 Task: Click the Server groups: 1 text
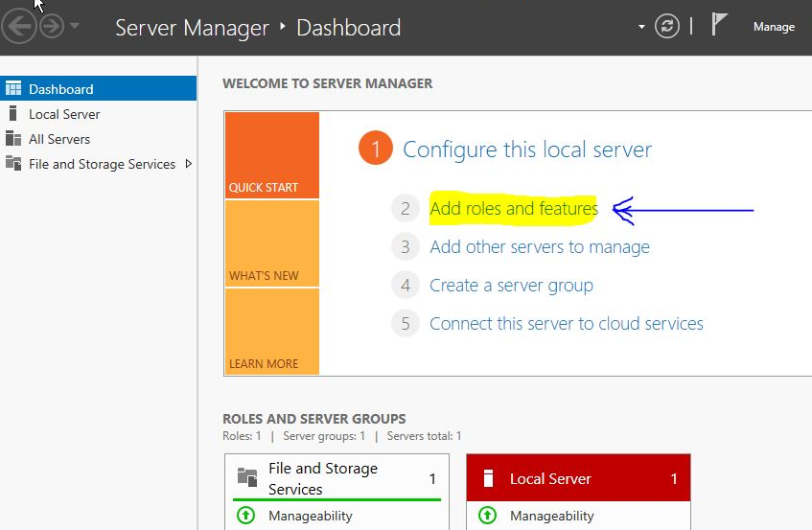click(x=324, y=436)
